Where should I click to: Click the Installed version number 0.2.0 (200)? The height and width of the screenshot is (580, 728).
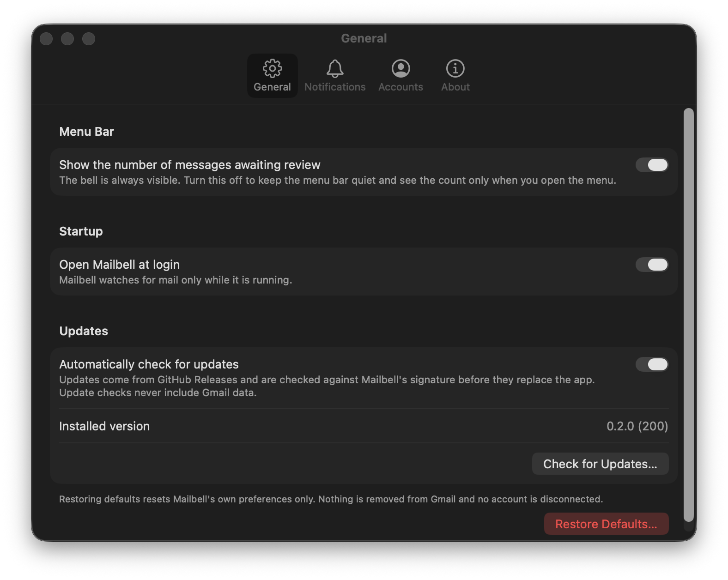(x=637, y=426)
